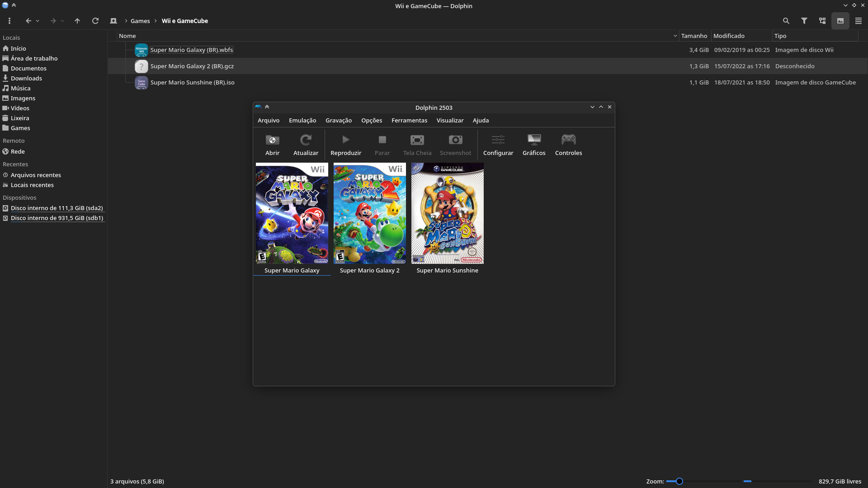The image size is (868, 488).
Task: Switch to tree view mode icon
Action: 822,21
